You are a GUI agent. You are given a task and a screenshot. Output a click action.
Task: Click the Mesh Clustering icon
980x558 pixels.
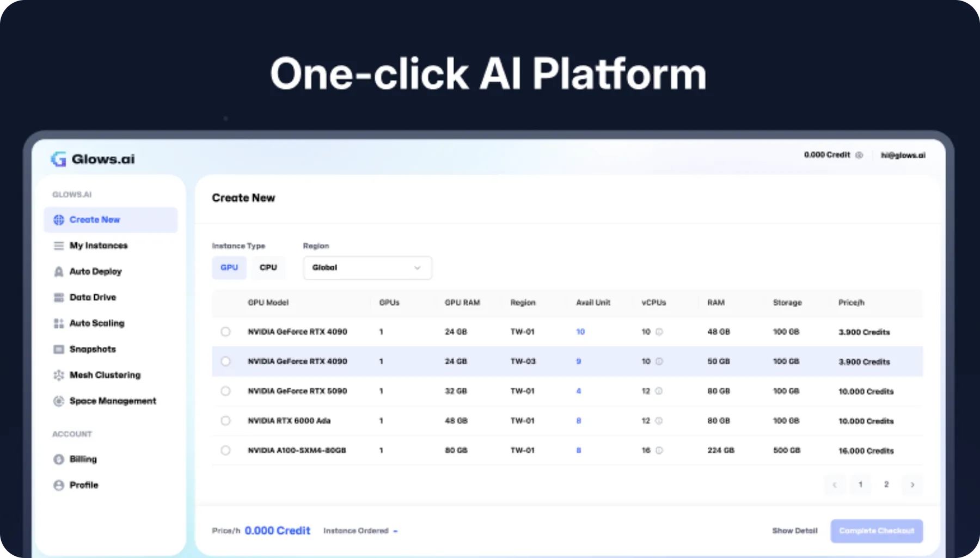click(x=59, y=375)
